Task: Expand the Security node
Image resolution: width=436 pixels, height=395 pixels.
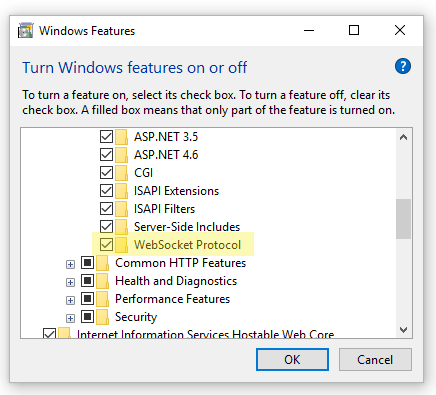Action: point(70,319)
